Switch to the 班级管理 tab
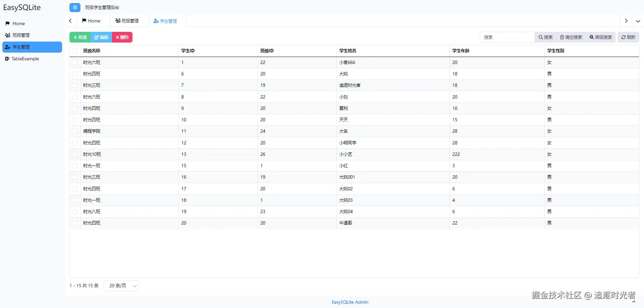The image size is (644, 308). click(127, 21)
